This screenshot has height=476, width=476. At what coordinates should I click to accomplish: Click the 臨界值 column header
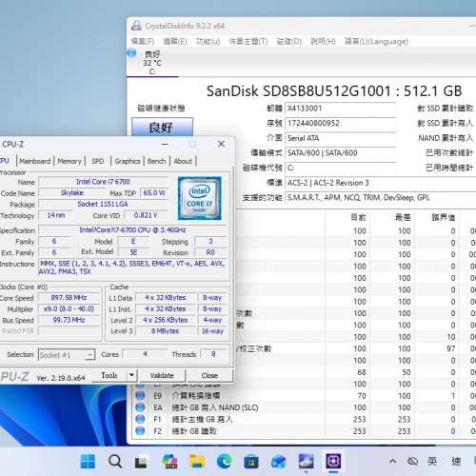tap(444, 217)
